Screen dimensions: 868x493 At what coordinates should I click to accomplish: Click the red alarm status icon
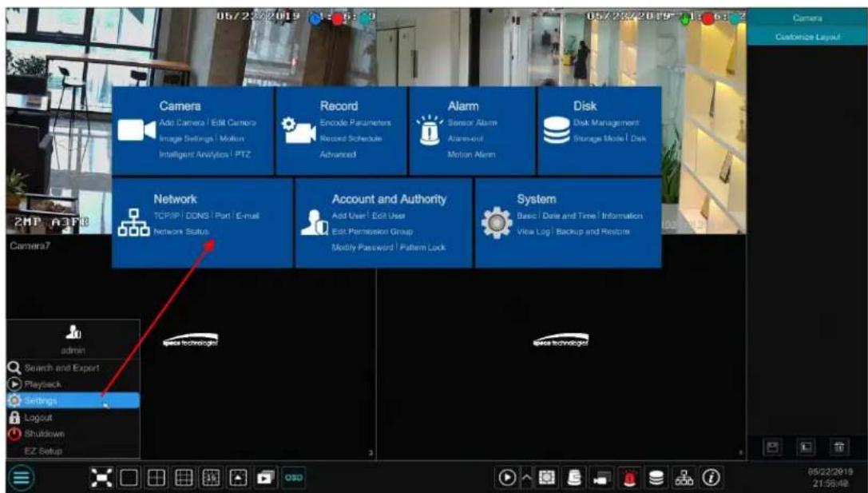pyautogui.click(x=629, y=478)
